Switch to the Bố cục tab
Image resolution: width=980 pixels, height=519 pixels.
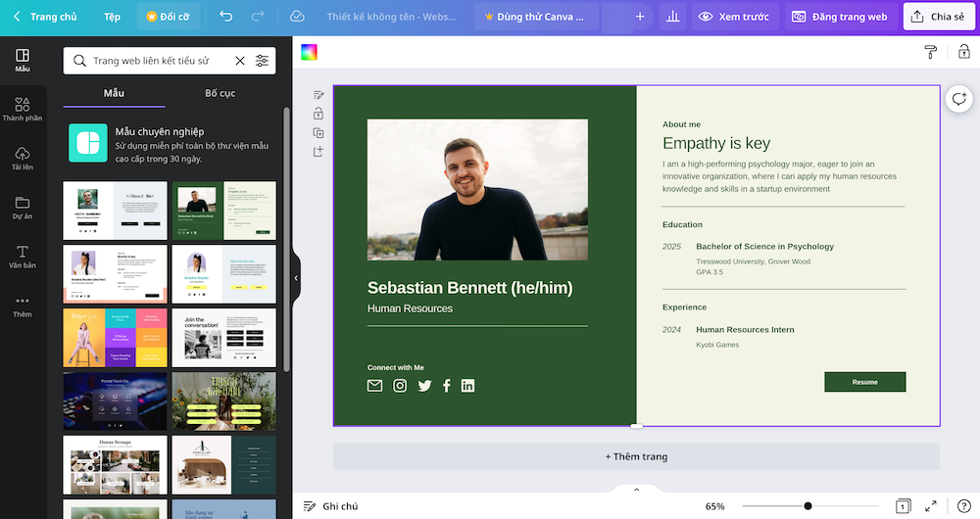pos(220,93)
